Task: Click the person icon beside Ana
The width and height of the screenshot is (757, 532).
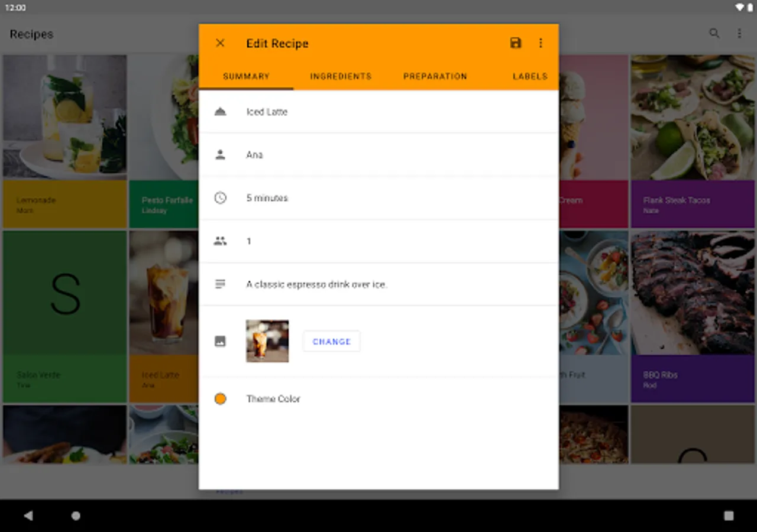Action: pos(221,155)
